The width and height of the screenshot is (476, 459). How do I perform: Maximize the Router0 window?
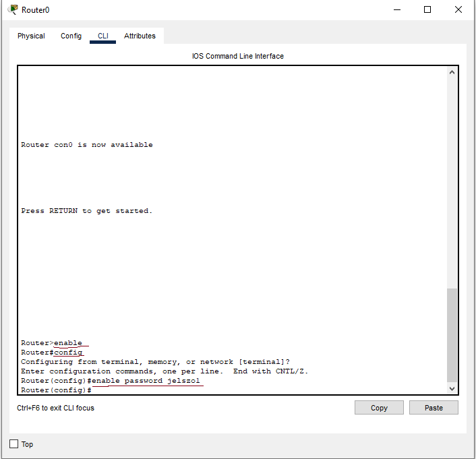pos(427,9)
